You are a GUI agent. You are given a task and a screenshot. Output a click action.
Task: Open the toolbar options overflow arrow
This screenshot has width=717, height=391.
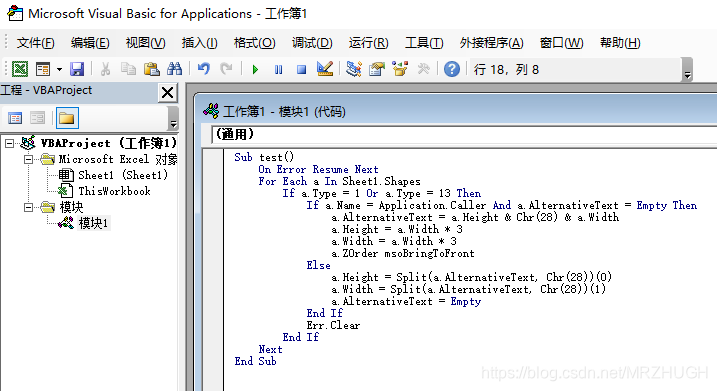pyautogui.click(x=687, y=70)
